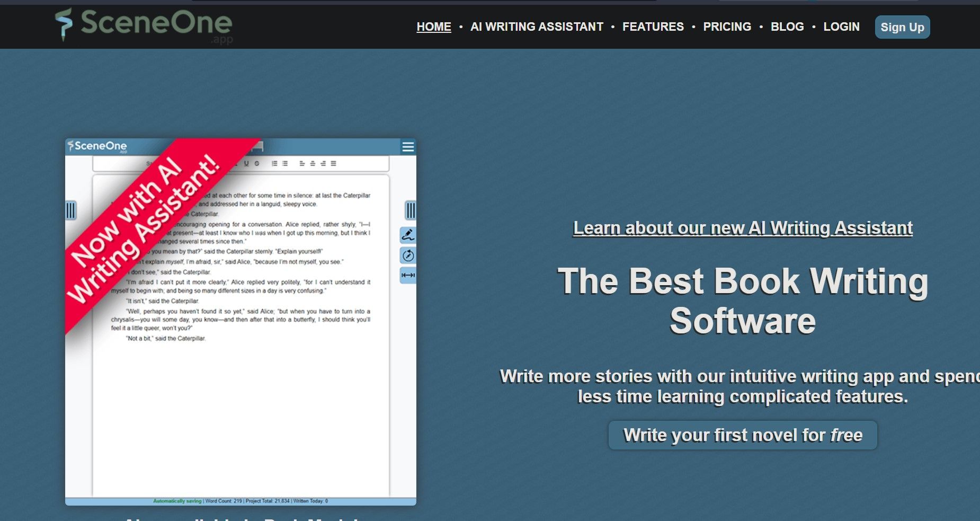This screenshot has height=521, width=980.
Task: Click the underline icon in the preview toolbar
Action: pos(246,163)
